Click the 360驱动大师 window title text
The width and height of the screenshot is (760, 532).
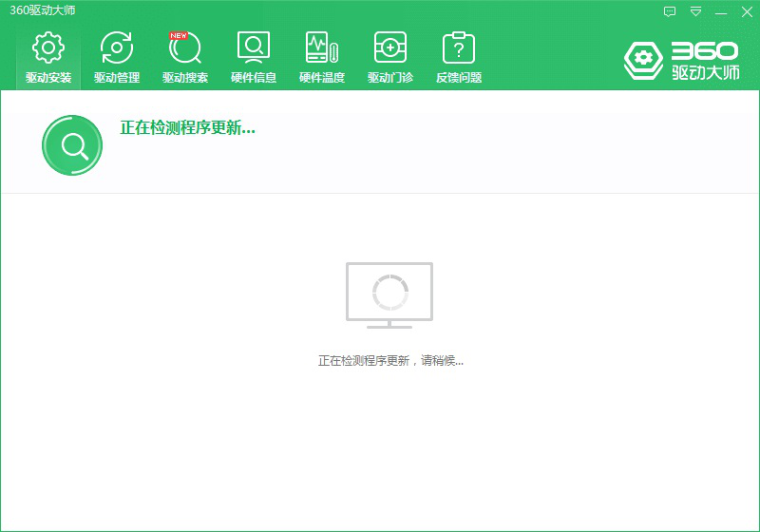(x=43, y=10)
